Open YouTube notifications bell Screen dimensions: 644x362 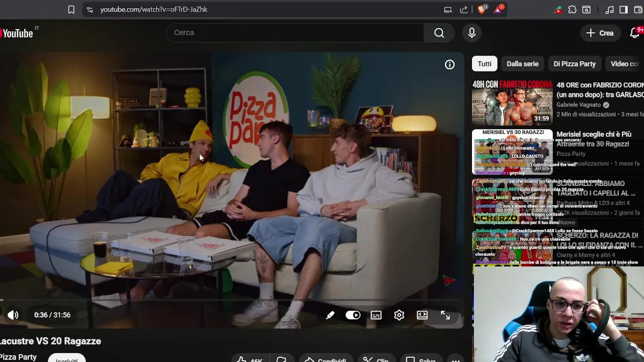coord(635,33)
